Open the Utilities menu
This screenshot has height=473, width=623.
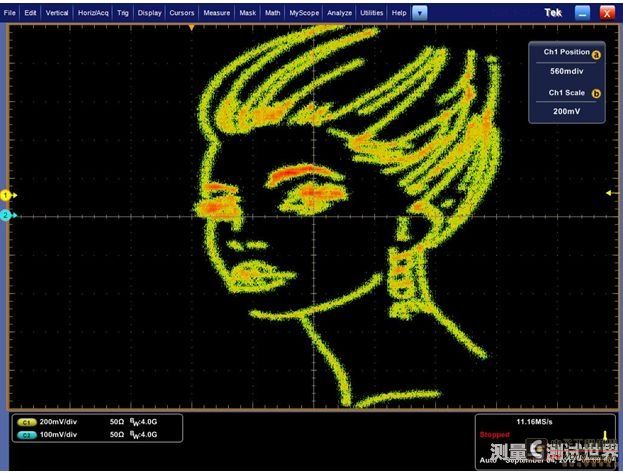click(x=371, y=13)
